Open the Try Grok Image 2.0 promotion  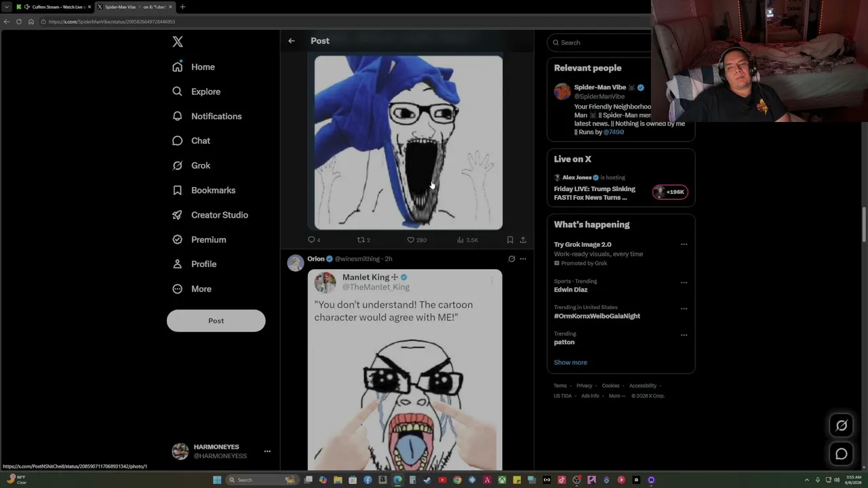click(583, 245)
